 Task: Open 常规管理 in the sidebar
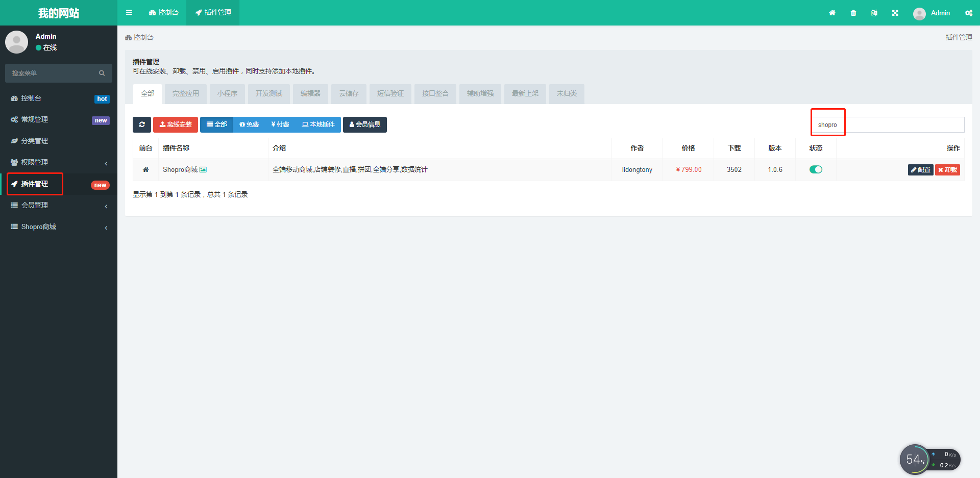[59, 119]
